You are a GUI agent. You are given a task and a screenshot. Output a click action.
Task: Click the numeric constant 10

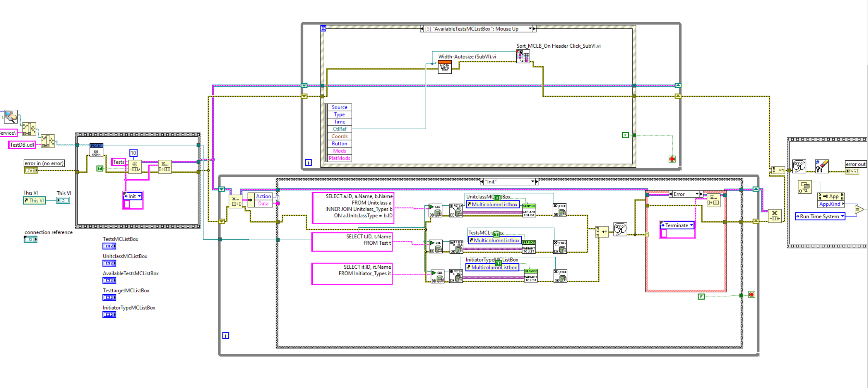pos(133,153)
